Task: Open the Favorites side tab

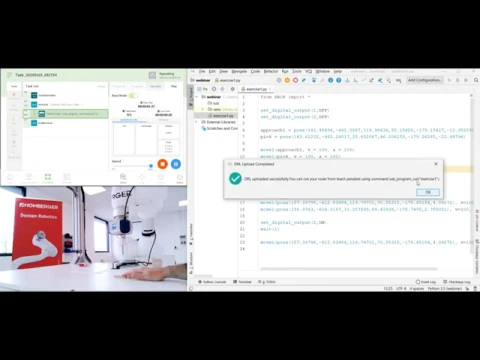Action: coord(191,233)
